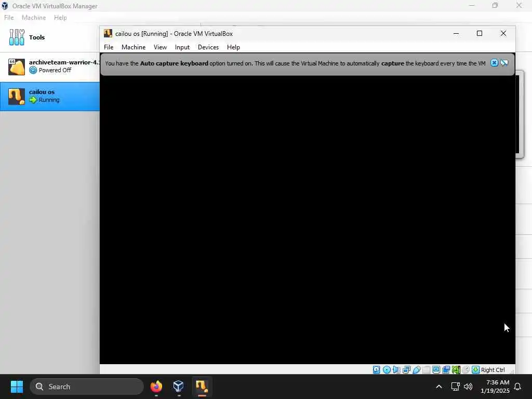Click the VirtualBox Manager title bar icon
Screen dimensions: 532x399
5,6
